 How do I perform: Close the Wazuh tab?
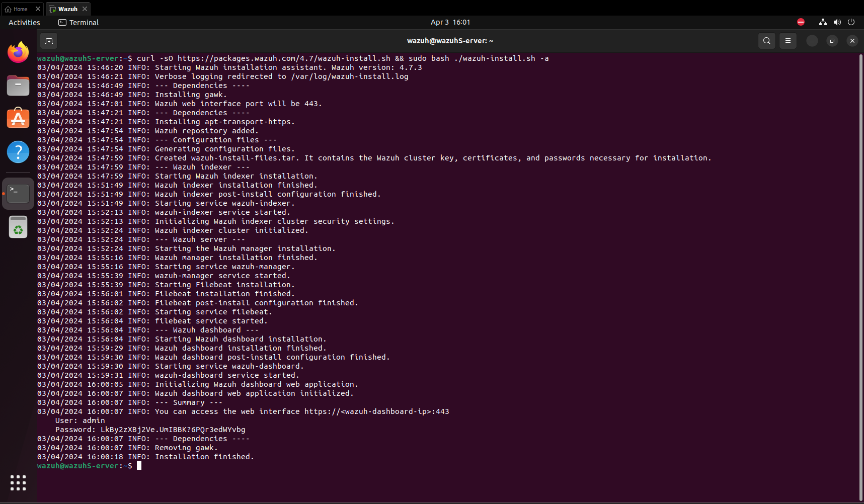85,9
